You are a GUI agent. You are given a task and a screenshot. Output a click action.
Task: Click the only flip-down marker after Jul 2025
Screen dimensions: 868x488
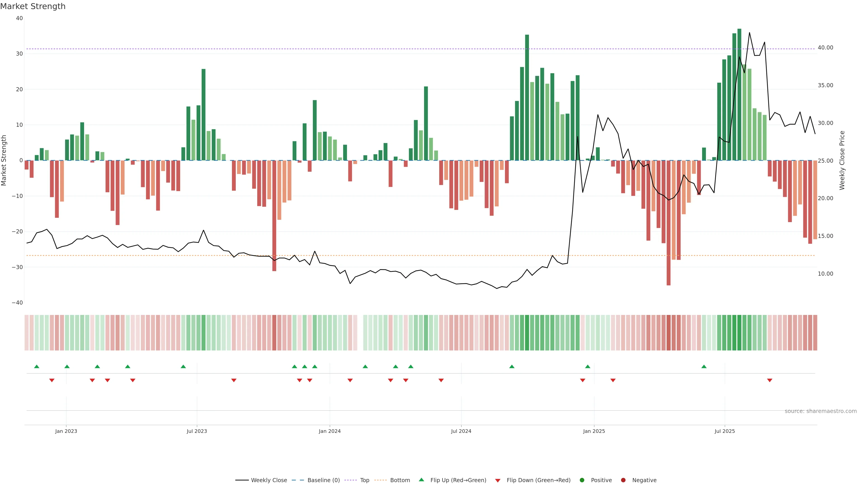(770, 380)
